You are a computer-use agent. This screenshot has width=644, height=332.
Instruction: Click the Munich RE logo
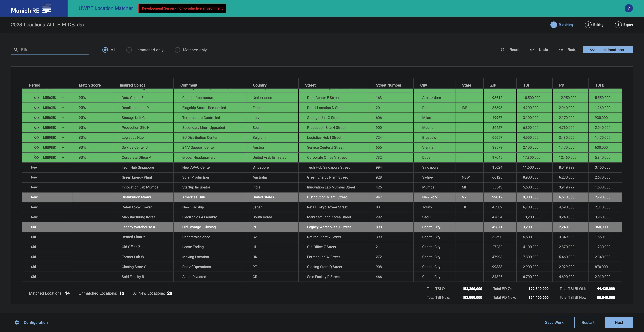[31, 9]
